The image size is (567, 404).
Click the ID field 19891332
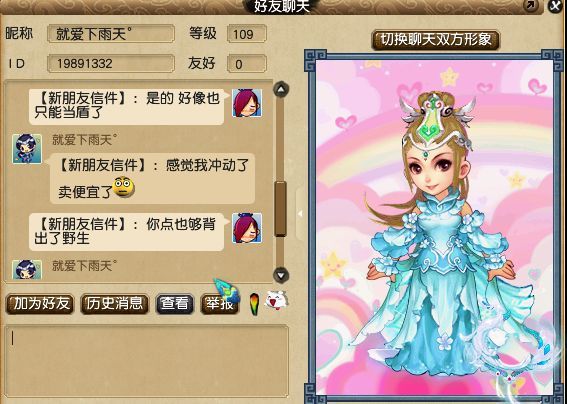(111, 64)
